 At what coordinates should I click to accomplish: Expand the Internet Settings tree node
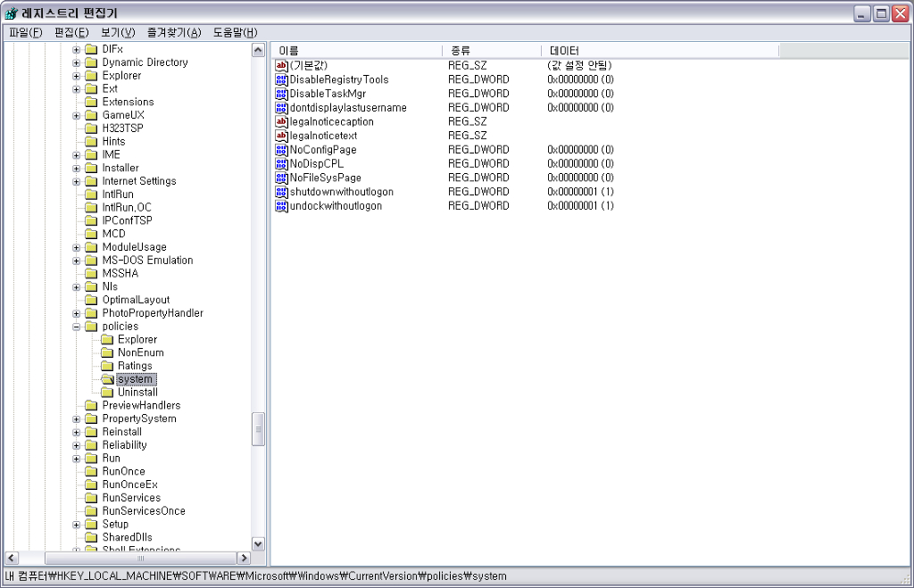(x=77, y=182)
